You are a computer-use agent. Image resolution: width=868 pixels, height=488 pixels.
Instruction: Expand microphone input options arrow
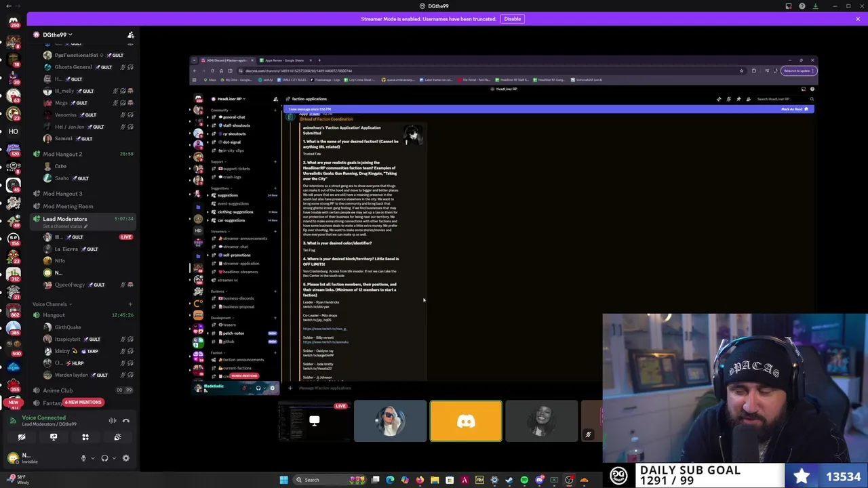pyautogui.click(x=92, y=458)
